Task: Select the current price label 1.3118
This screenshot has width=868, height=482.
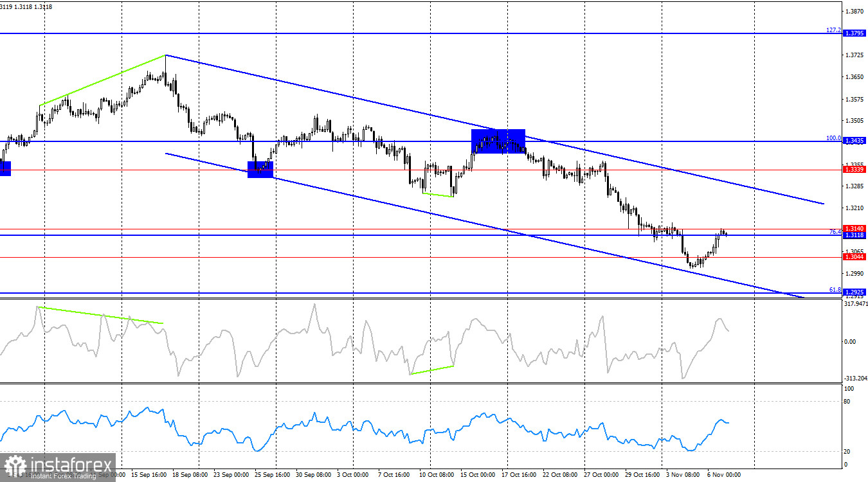Action: click(x=855, y=235)
